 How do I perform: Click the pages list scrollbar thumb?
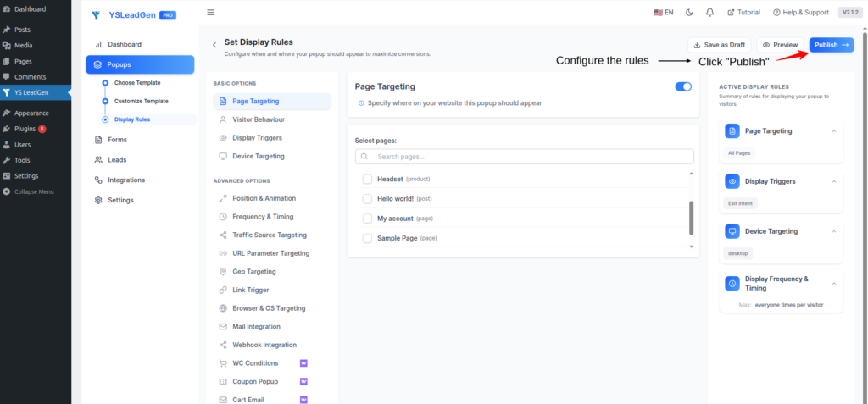[x=691, y=218]
